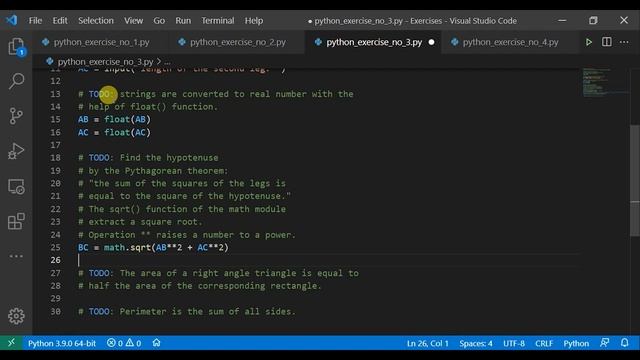
Task: Switch to python_exercise_no_1.py tab
Action: [101, 42]
